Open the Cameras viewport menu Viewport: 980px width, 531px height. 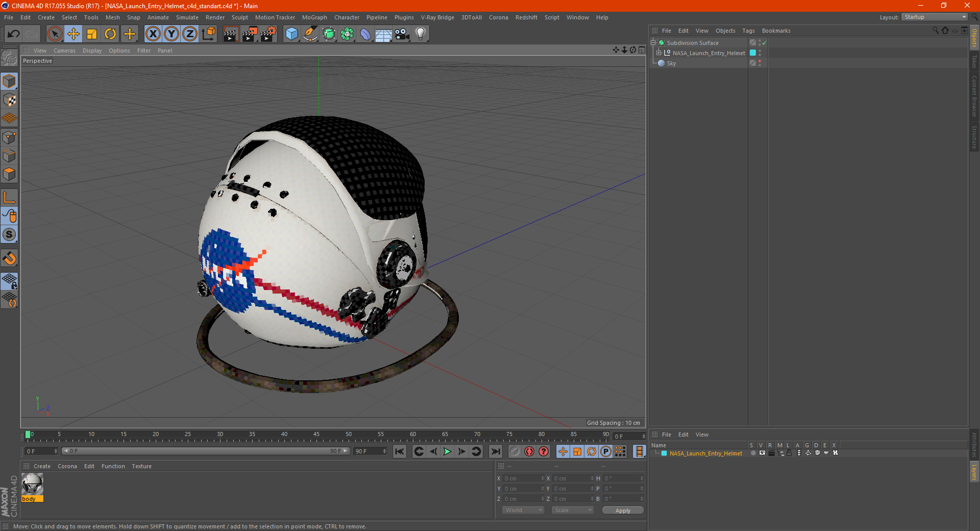64,51
